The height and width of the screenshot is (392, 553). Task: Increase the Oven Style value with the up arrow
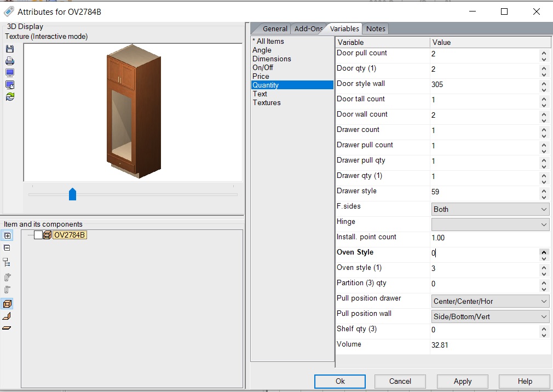[x=544, y=252]
